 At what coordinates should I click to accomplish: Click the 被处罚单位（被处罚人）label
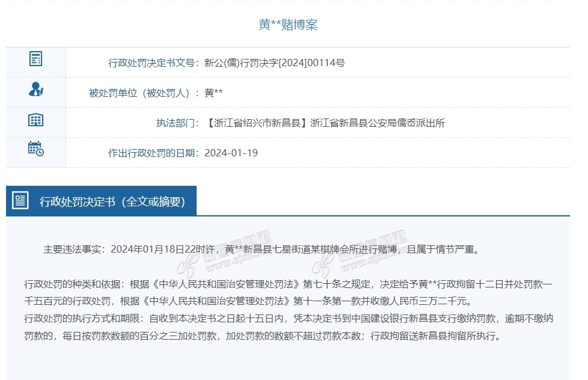click(144, 93)
